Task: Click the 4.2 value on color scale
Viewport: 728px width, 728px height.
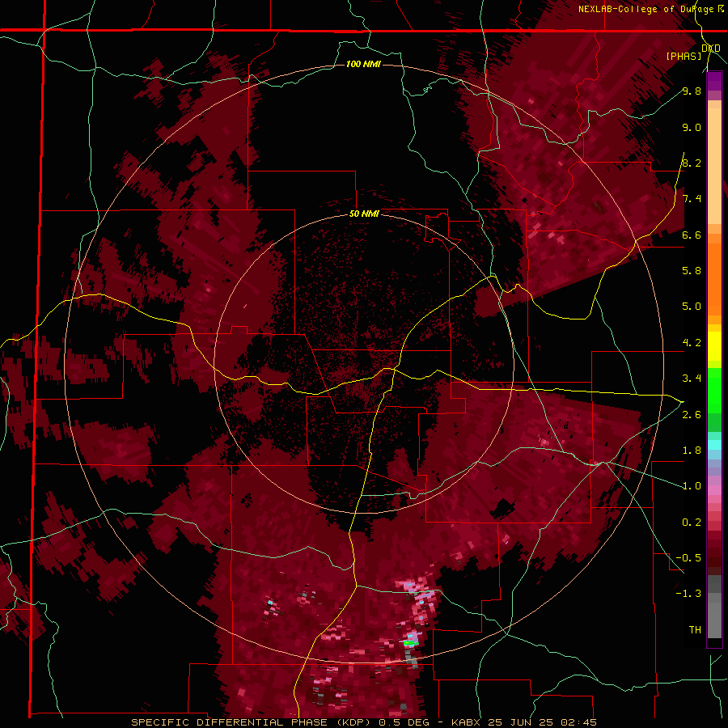Action: [x=692, y=343]
